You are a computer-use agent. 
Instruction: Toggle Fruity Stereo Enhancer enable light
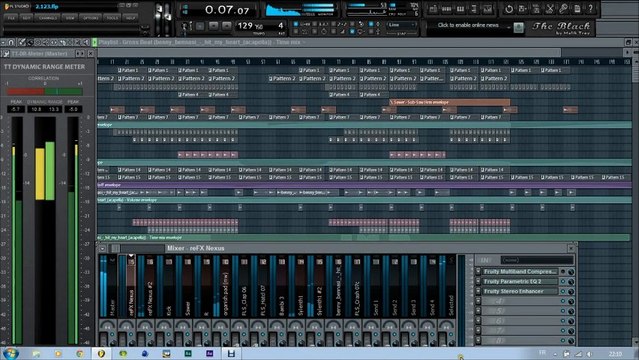563,291
